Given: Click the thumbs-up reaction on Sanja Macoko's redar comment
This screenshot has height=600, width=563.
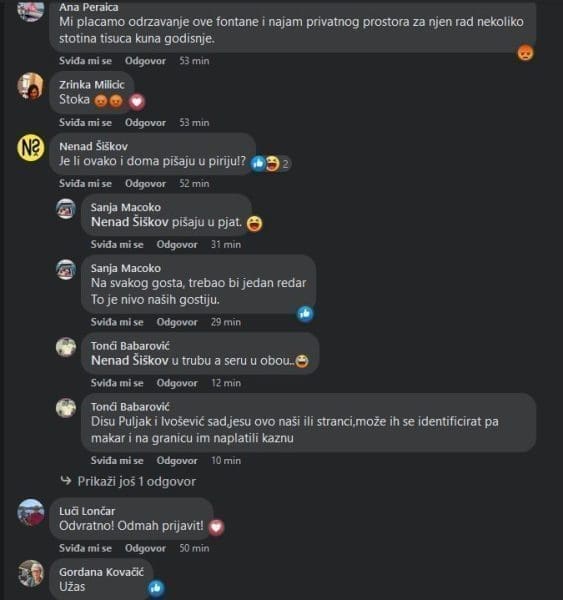Looking at the screenshot, I should tap(305, 314).
